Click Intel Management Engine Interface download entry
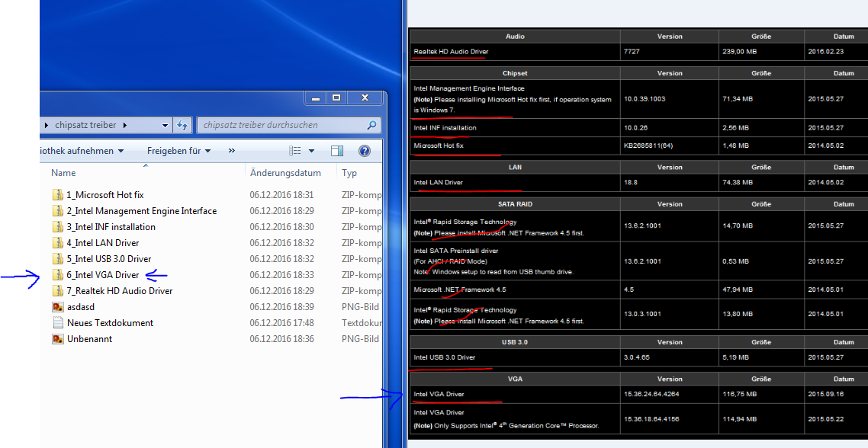The height and width of the screenshot is (448, 868). click(469, 88)
